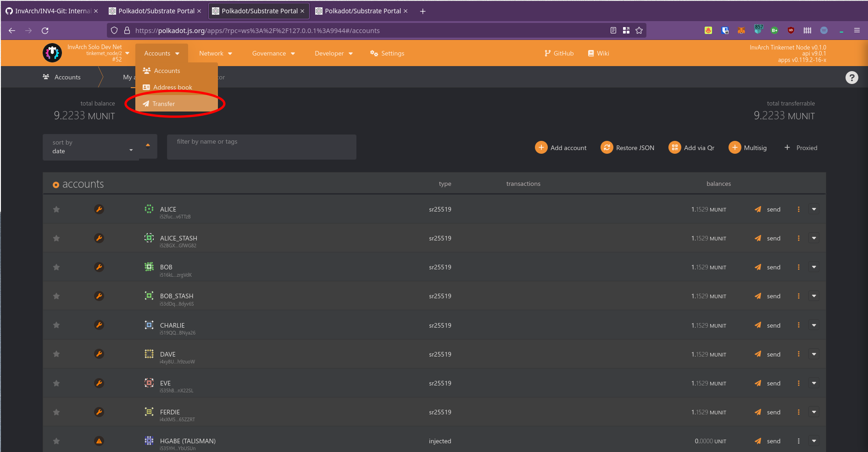This screenshot has height=452, width=868.
Task: Switch to third Polkadot/Substrate Portal browser tab
Action: (x=362, y=11)
